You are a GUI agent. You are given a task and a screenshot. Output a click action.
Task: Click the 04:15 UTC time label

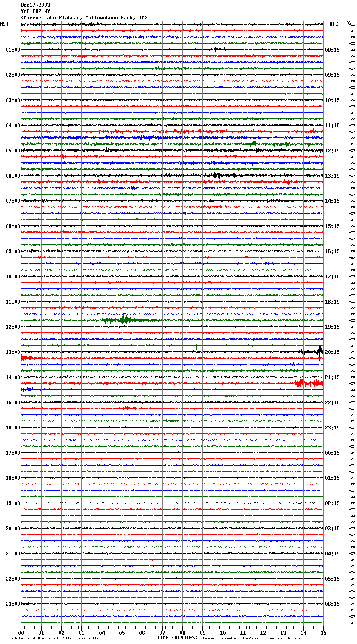[332, 554]
